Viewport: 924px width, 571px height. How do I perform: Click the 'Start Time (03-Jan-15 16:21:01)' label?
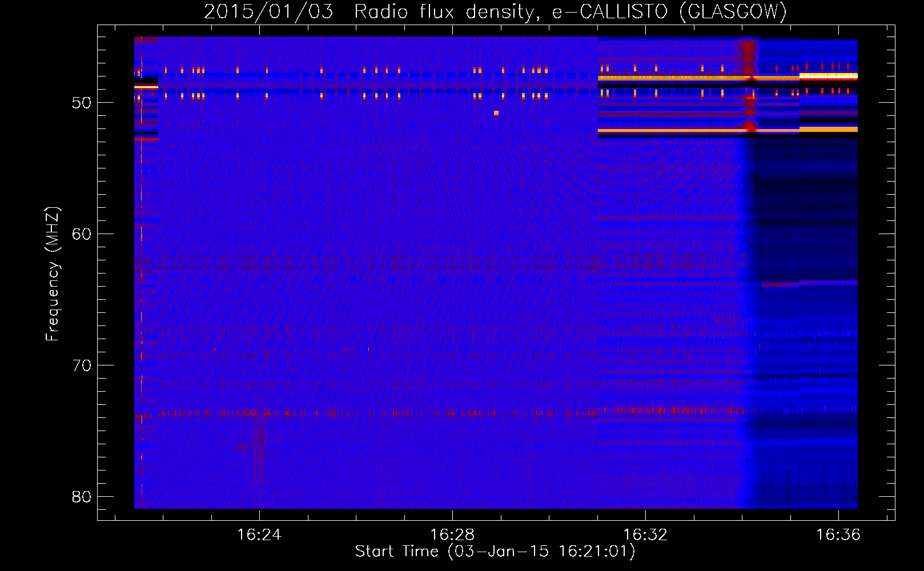pos(495,552)
